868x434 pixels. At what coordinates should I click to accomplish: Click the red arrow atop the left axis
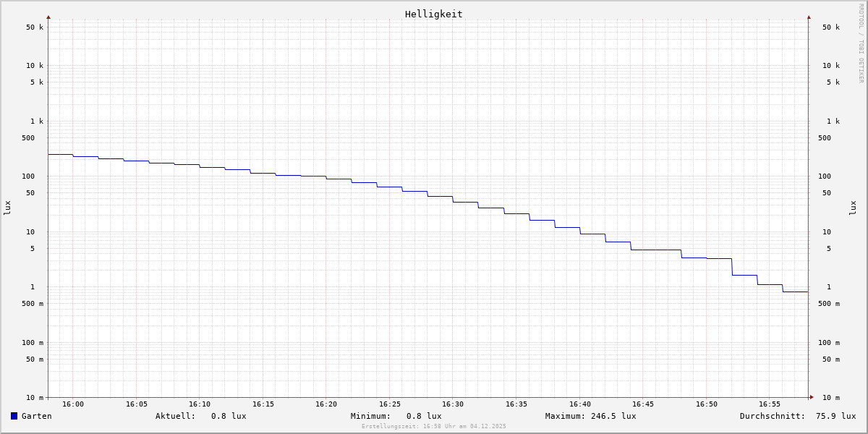[48, 17]
